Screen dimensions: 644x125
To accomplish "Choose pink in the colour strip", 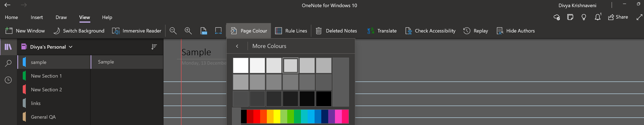I will tap(338, 116).
